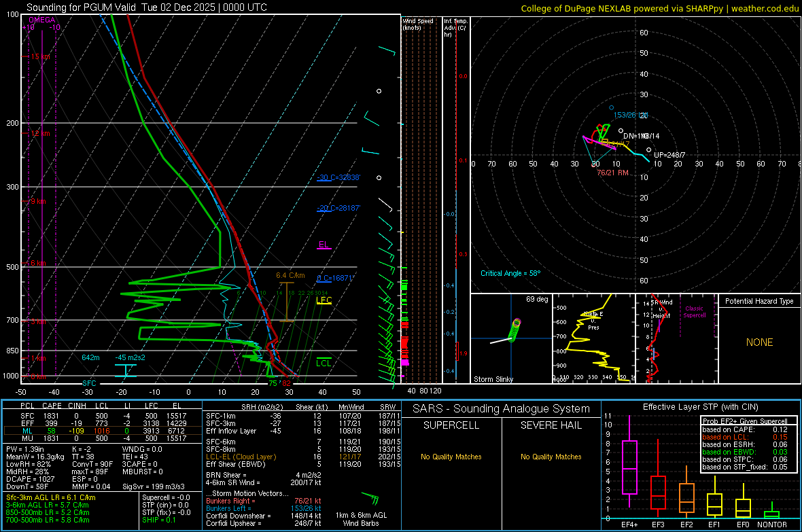Viewport: 802px width, 532px height.
Task: Click the '153/26 LM' hodograph label
Action: [631, 115]
